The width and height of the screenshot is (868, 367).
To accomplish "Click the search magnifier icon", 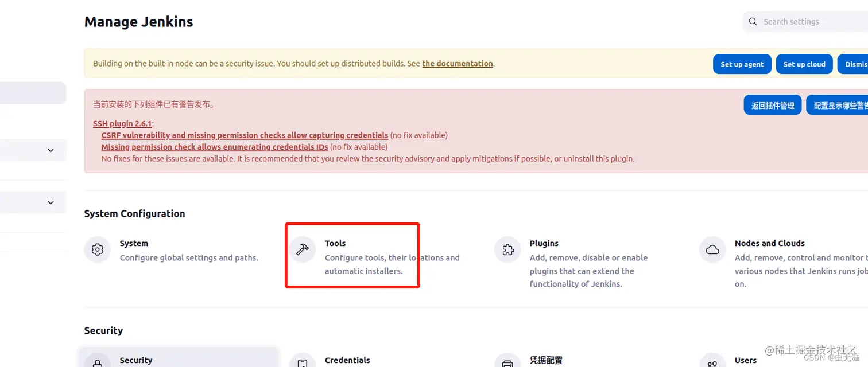I will 753,22.
